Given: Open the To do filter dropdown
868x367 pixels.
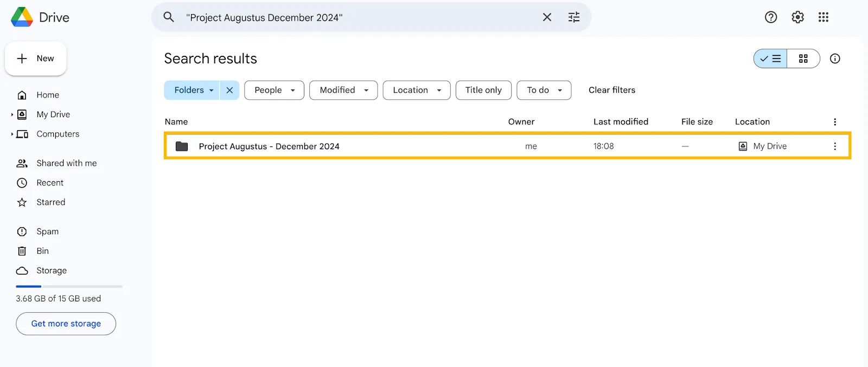Looking at the screenshot, I should pos(544,90).
